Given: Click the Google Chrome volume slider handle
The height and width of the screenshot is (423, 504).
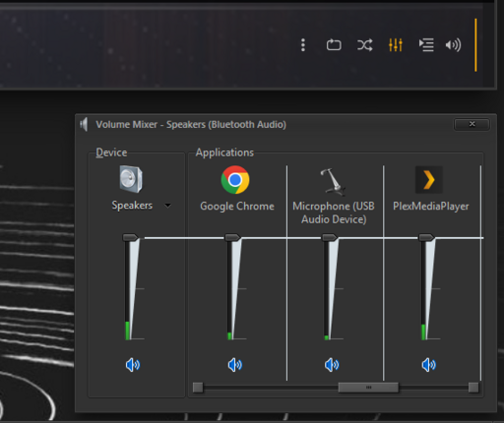Looking at the screenshot, I should [x=232, y=237].
